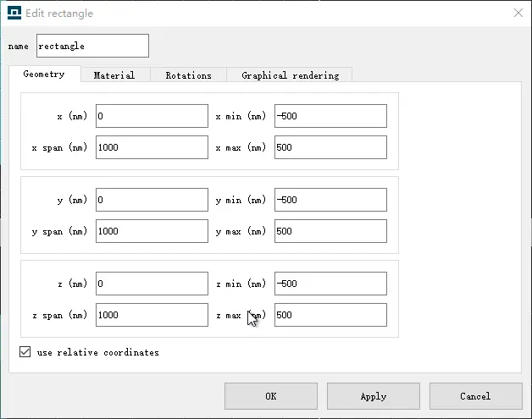The width and height of the screenshot is (532, 419).
Task: Focus the y (nm) input field
Action: 152,200
